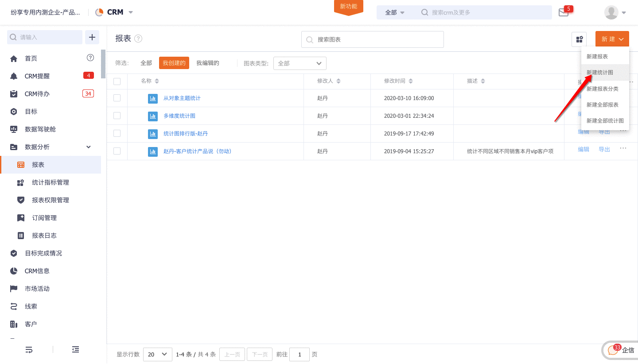Click the 上一页 pagination button
Viewport: 638px width, 364px height.
pos(232,354)
